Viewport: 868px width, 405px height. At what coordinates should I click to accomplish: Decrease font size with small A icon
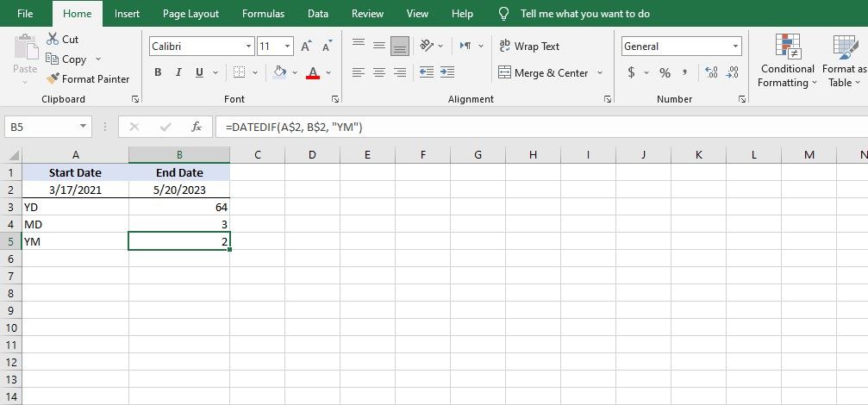coord(328,47)
